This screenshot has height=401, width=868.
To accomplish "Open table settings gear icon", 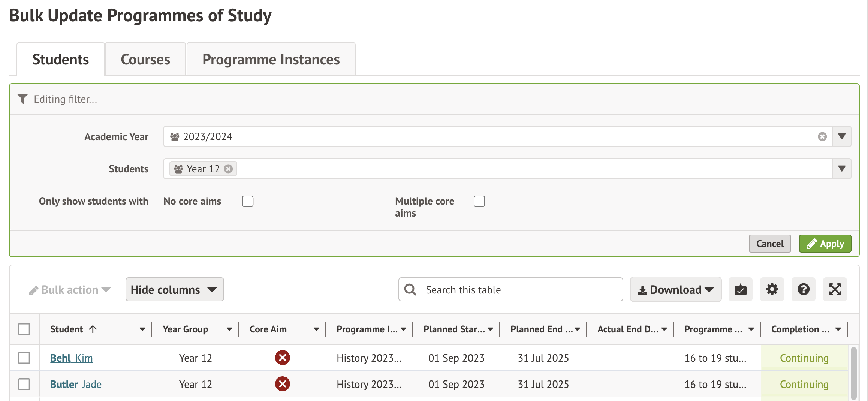I will coord(772,289).
